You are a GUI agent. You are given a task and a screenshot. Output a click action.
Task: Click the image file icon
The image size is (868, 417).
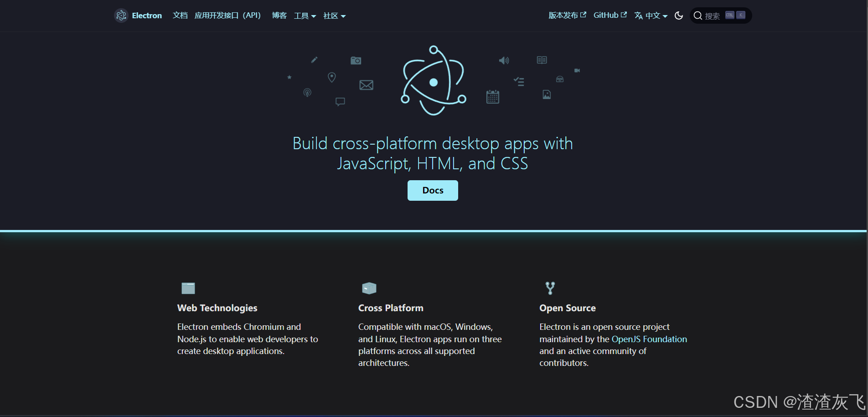click(547, 94)
